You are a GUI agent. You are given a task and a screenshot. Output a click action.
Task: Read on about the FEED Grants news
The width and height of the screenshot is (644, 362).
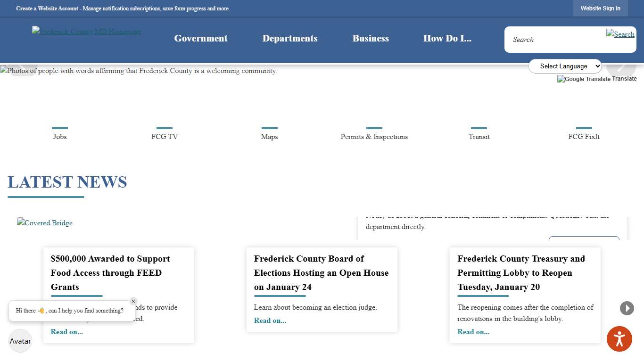click(x=66, y=331)
